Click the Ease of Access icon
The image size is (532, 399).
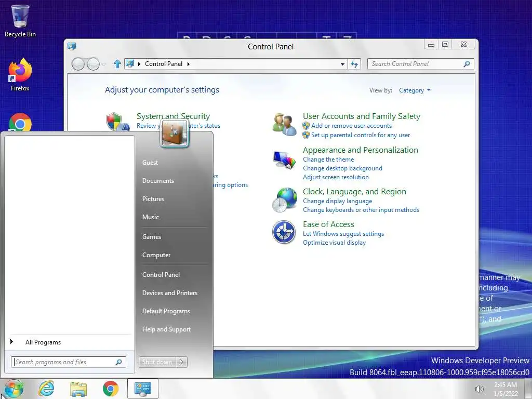point(284,232)
